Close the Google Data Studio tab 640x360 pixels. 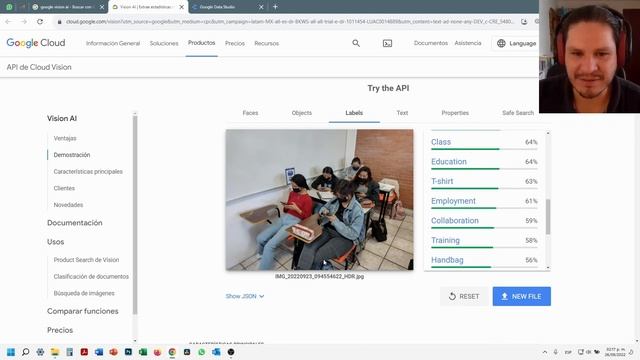click(x=261, y=7)
